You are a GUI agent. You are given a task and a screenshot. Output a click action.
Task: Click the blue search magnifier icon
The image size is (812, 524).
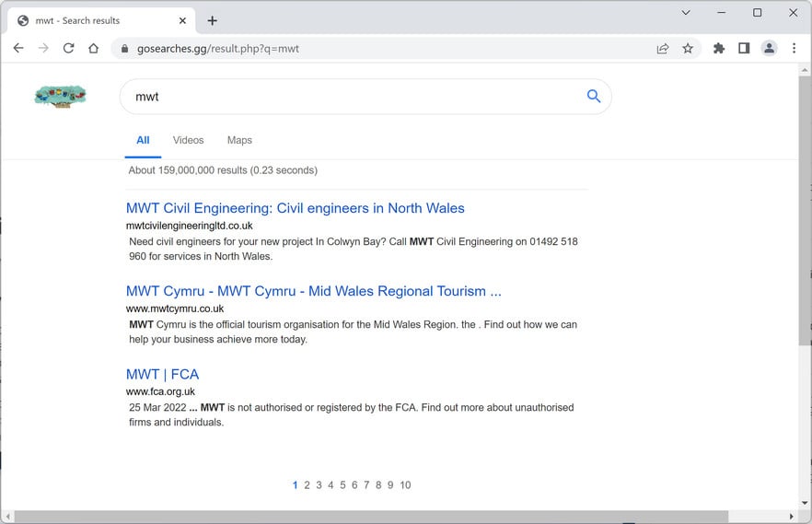[x=594, y=96]
